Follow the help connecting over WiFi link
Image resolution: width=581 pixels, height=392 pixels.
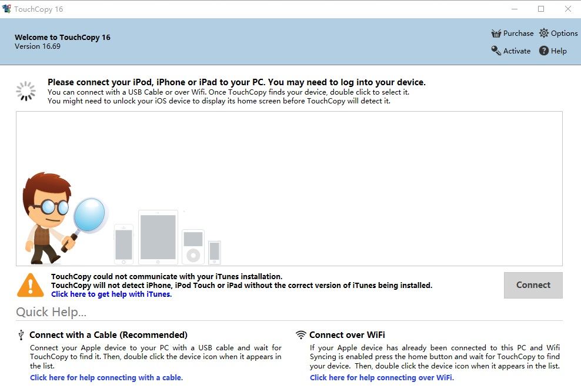[382, 377]
